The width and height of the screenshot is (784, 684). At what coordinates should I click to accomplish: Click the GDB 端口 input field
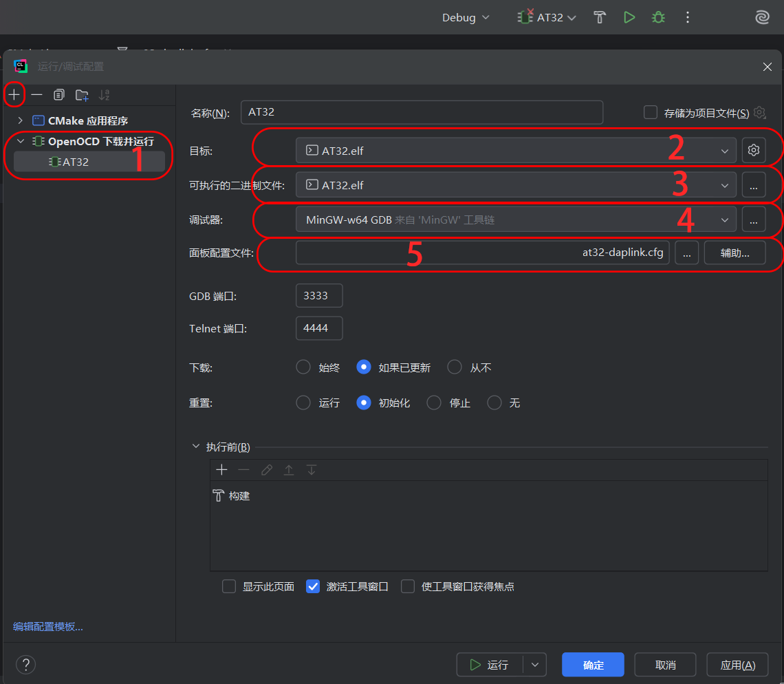pyautogui.click(x=319, y=295)
